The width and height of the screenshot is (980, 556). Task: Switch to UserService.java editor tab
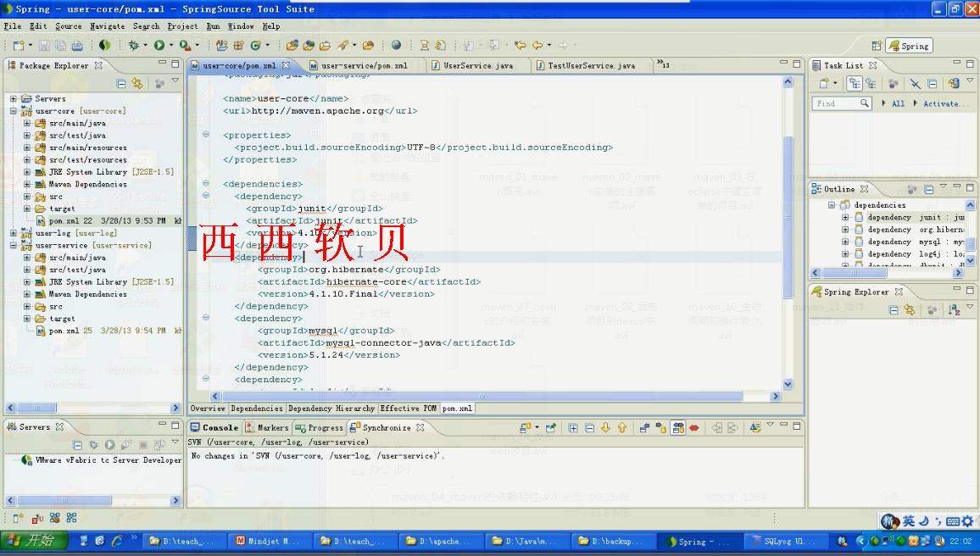(x=478, y=65)
